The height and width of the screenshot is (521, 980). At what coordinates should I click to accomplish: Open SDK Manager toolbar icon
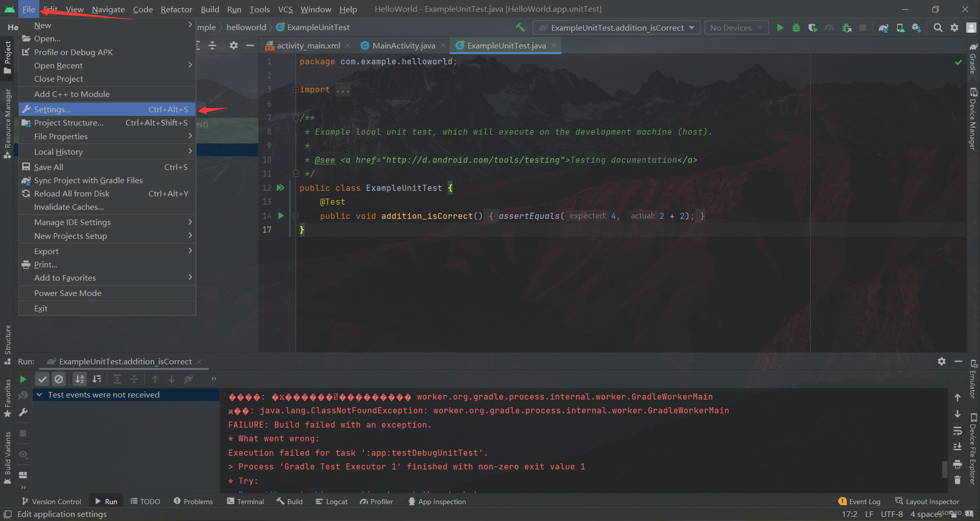(x=917, y=28)
